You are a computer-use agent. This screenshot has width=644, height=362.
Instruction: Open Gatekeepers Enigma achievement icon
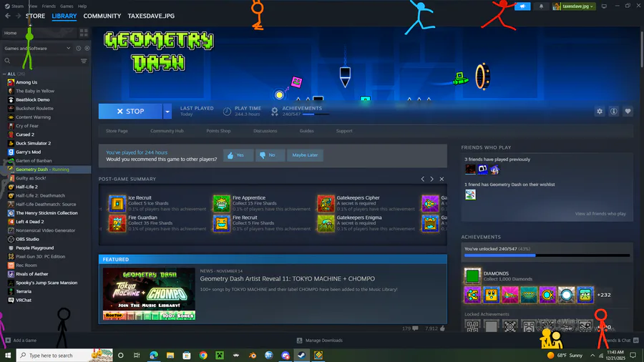[326, 223]
